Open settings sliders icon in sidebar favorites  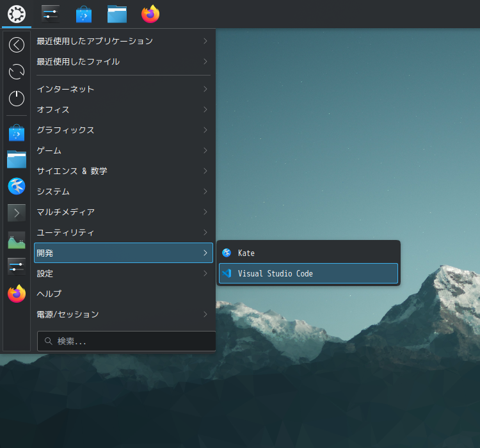click(x=17, y=266)
